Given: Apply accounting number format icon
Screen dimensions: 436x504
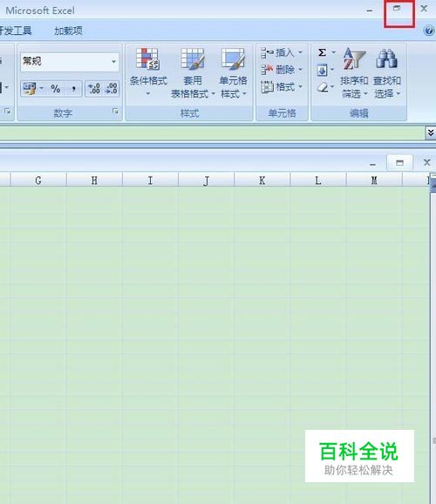Looking at the screenshot, I should click(30, 89).
